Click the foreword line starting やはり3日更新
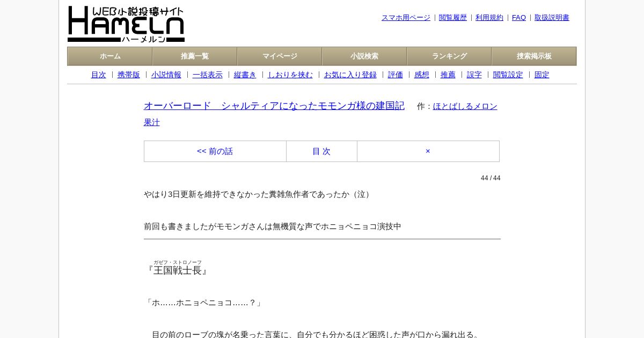Screen dimensions: 644x338 pyautogui.click(x=259, y=194)
